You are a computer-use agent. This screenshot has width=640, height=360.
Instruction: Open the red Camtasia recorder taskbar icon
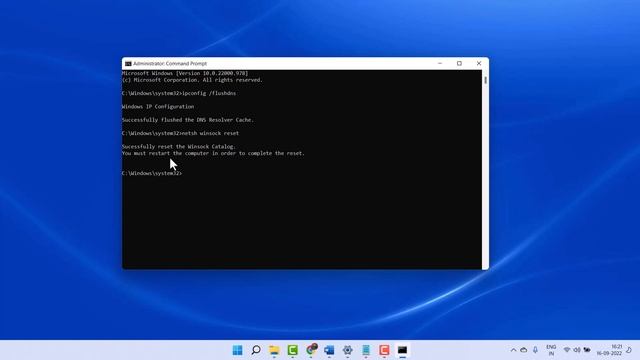tap(384, 350)
